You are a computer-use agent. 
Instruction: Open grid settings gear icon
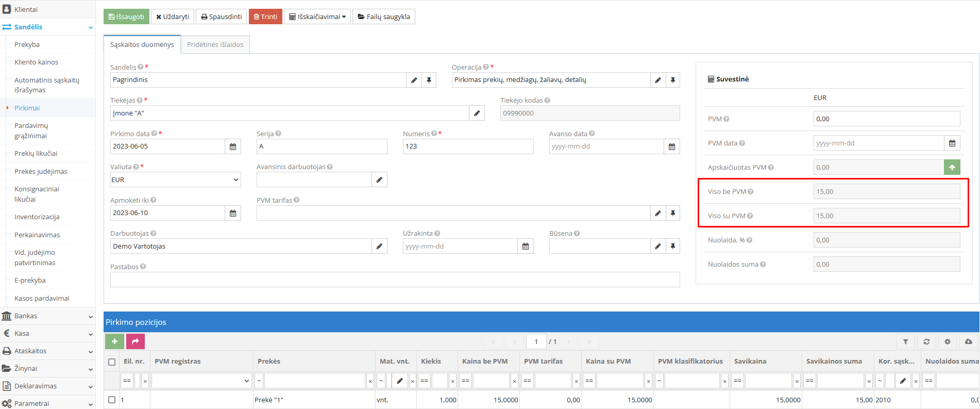coord(947,341)
